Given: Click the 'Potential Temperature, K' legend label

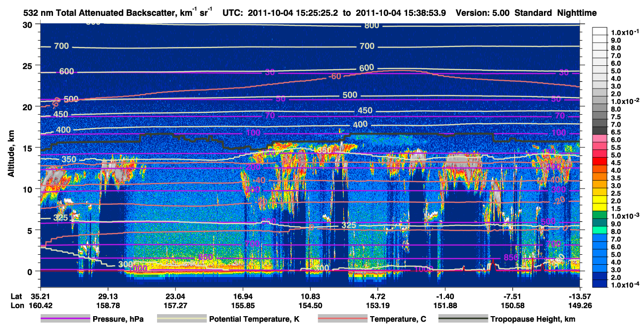Looking at the screenshot, I should point(254,319).
